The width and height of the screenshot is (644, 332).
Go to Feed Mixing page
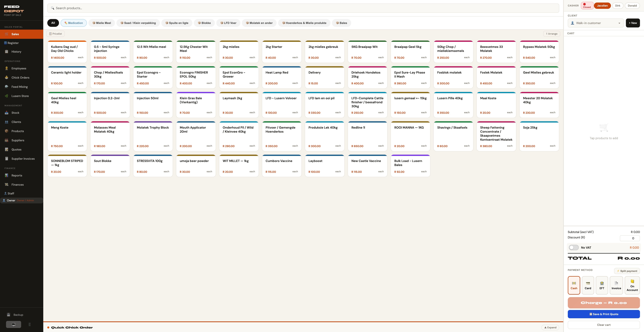click(19, 87)
